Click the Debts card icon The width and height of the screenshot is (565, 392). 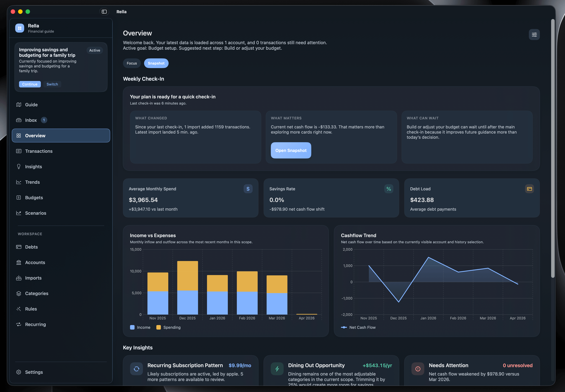pos(19,247)
